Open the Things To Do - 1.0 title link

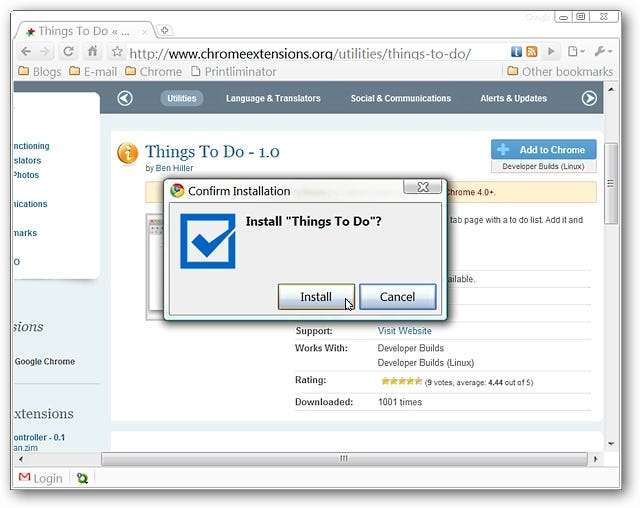pos(212,152)
